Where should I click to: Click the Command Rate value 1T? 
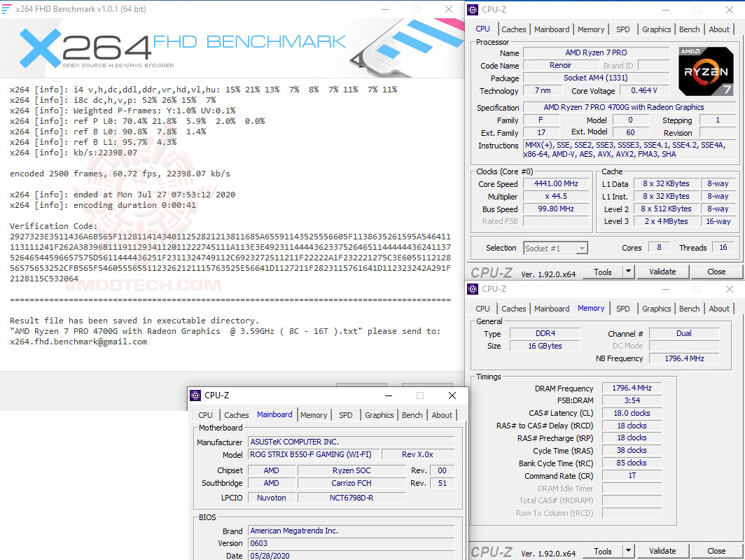(x=632, y=475)
